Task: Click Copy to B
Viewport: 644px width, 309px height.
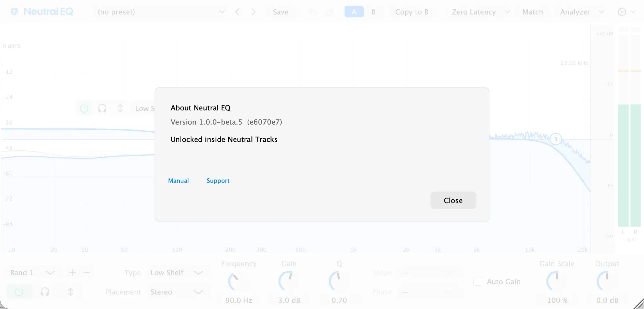Action: point(412,12)
